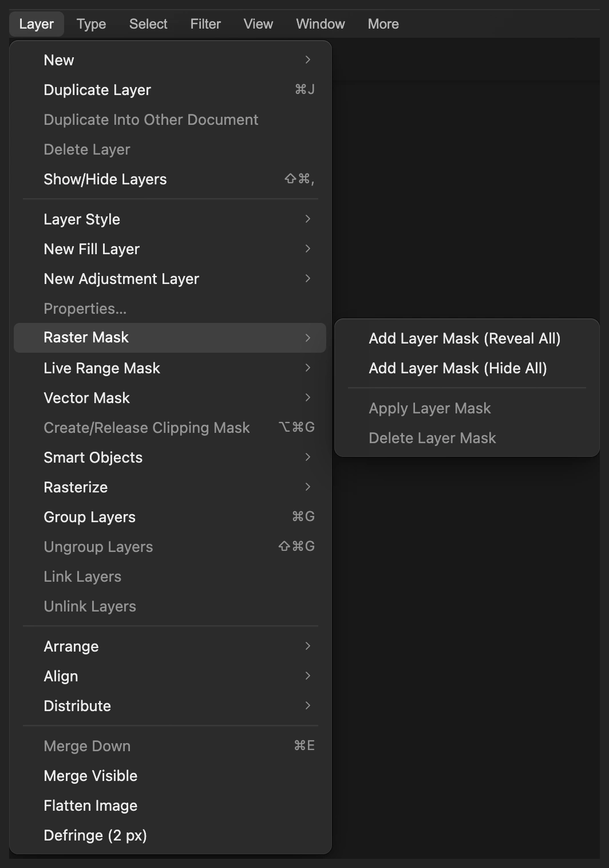Choose Flatten Image
The image size is (609, 868).
click(x=170, y=806)
